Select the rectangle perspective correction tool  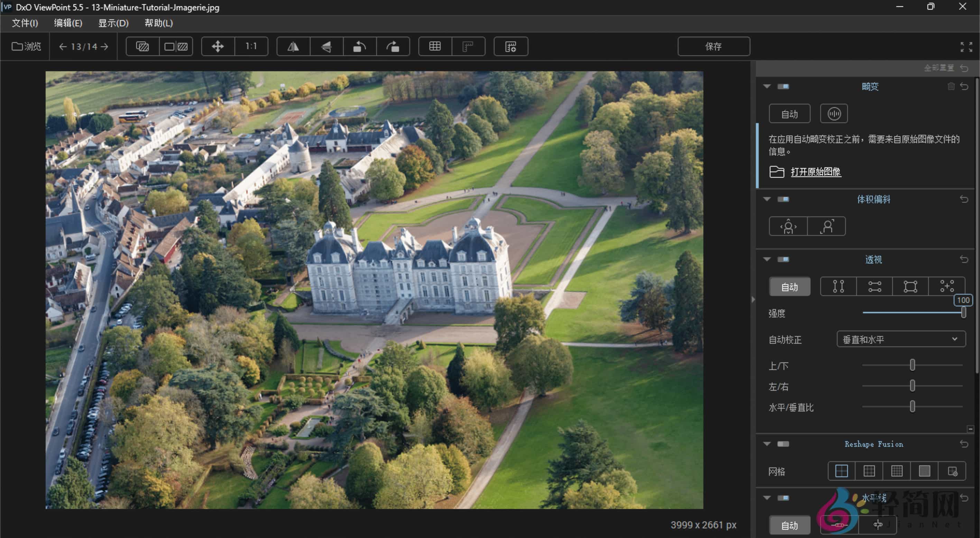910,287
